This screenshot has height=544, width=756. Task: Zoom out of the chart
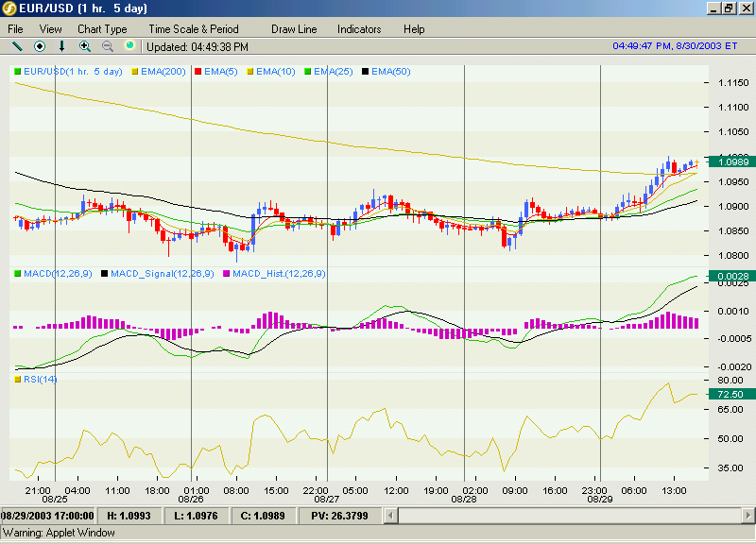(x=108, y=46)
